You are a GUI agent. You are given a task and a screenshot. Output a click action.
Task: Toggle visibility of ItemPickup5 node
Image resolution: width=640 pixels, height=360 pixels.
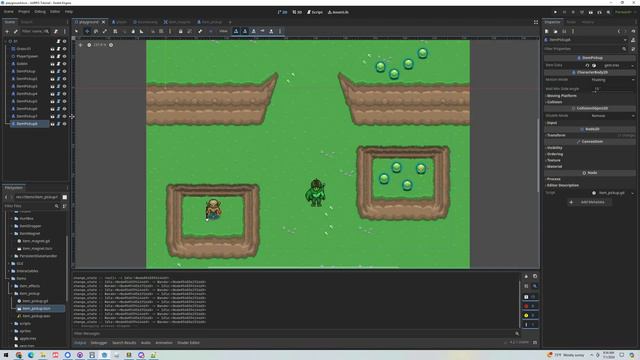click(x=64, y=101)
